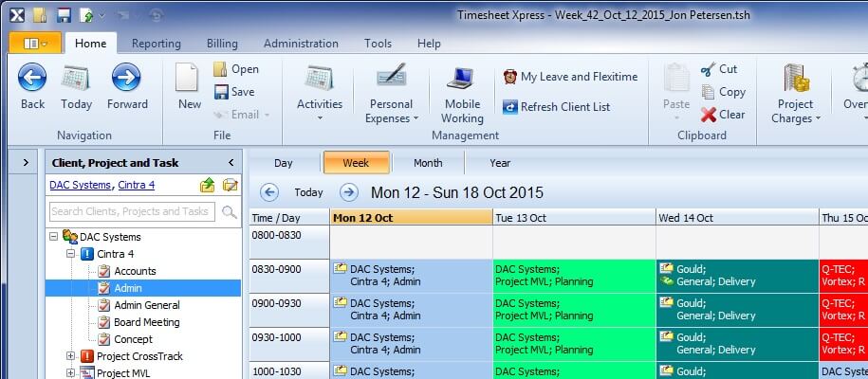Click the Back navigation arrow icon
The image size is (868, 379).
point(32,78)
